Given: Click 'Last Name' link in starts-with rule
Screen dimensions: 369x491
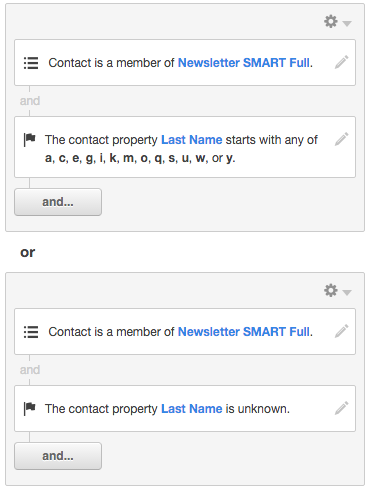Looking at the screenshot, I should pyautogui.click(x=192, y=140).
